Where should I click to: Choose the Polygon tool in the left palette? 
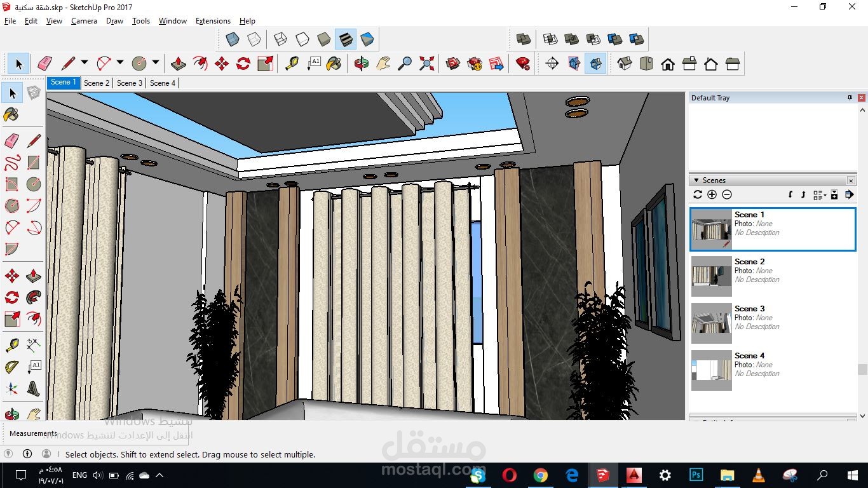(12, 205)
